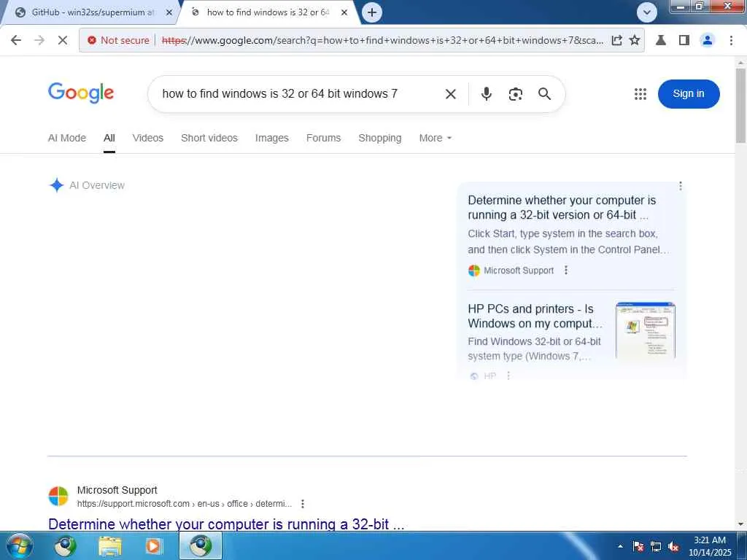
Task: Toggle the browser side panel icon
Action: 684,41
